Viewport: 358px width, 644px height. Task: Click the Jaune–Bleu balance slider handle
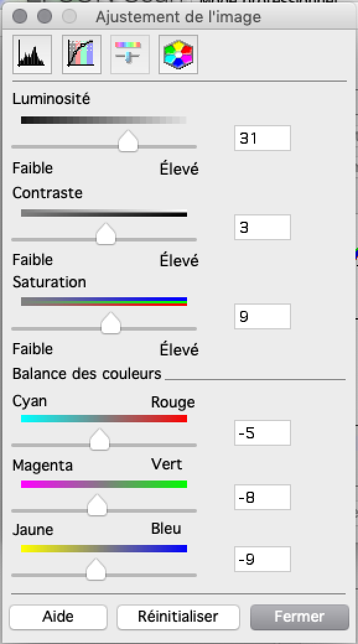(x=96, y=570)
